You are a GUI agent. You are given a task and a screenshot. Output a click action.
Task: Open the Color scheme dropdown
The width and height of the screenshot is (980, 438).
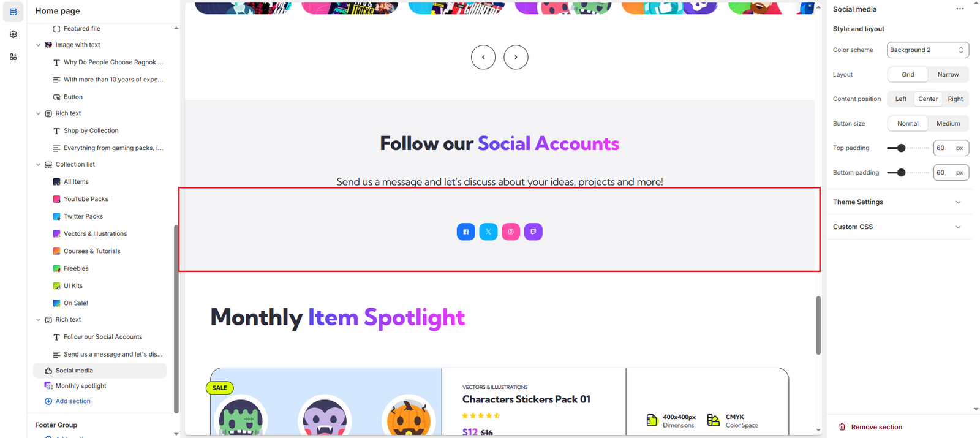pyautogui.click(x=928, y=50)
